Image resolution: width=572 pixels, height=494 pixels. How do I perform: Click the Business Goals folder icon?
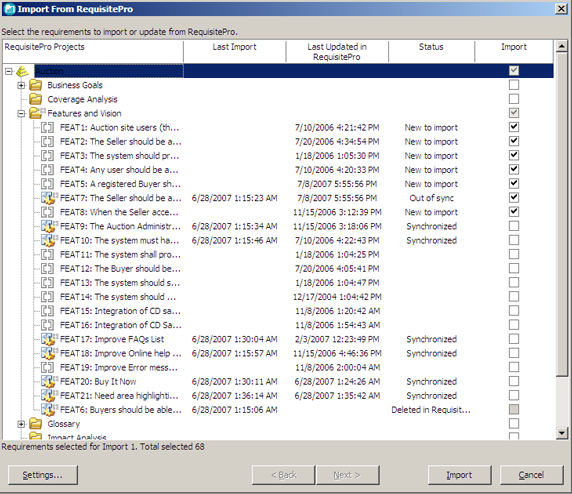(x=35, y=85)
